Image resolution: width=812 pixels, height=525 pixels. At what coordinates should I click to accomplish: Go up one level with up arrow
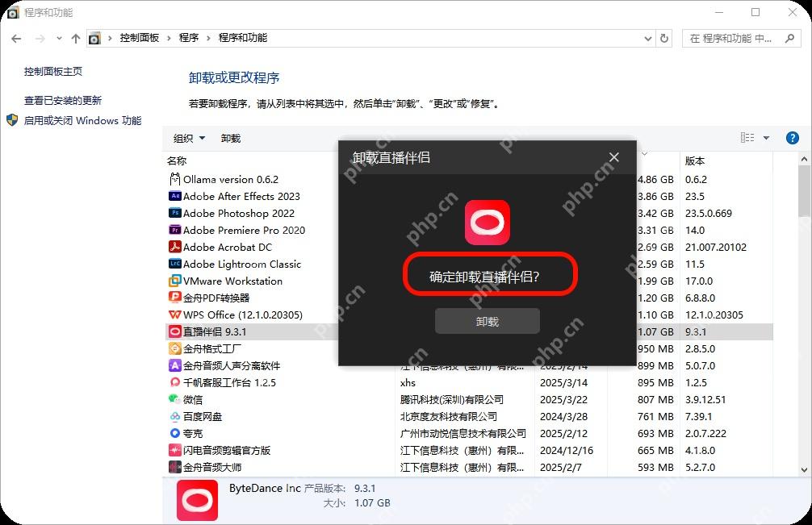point(76,38)
